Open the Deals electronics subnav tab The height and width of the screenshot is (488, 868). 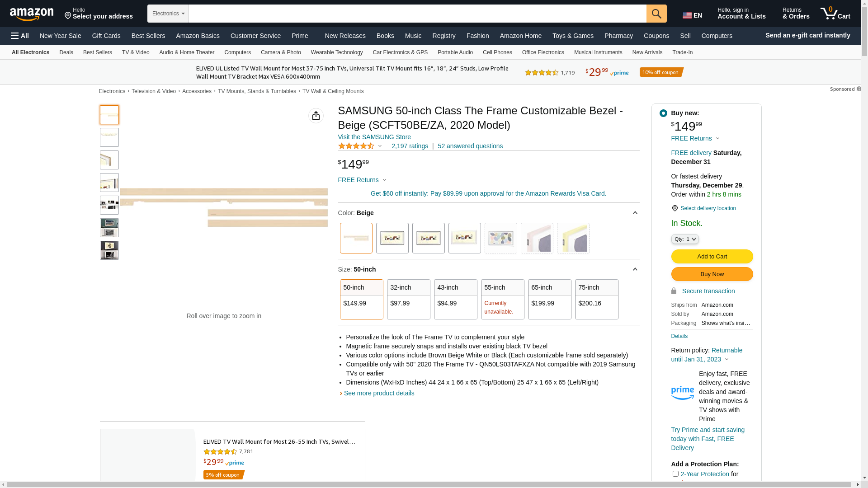tap(66, 52)
